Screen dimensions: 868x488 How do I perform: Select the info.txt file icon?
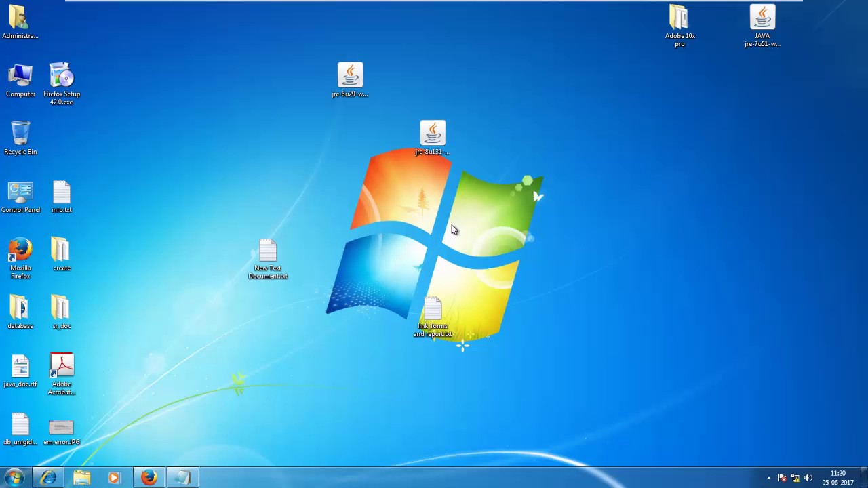click(x=62, y=197)
